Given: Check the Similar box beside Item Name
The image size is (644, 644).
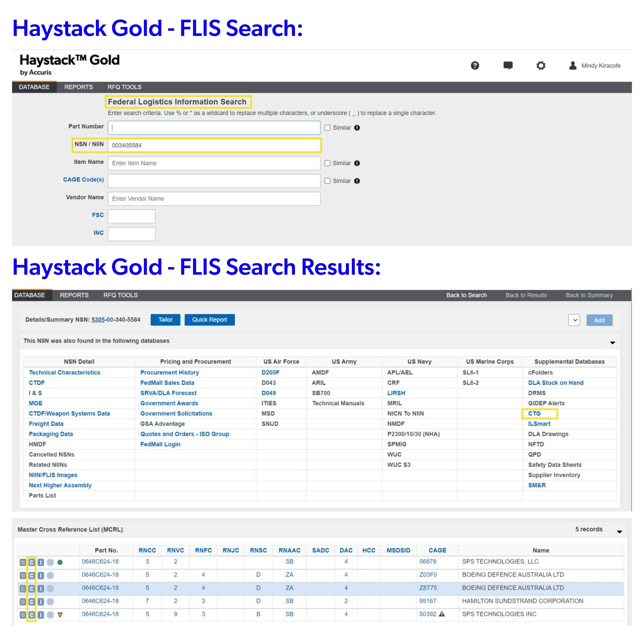Looking at the screenshot, I should (x=328, y=163).
